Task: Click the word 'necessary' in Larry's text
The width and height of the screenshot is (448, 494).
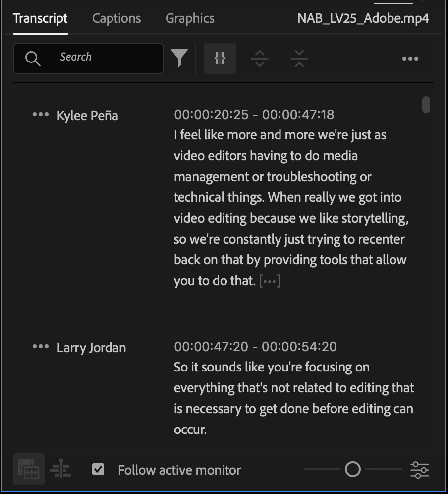Action: pyautogui.click(x=214, y=409)
